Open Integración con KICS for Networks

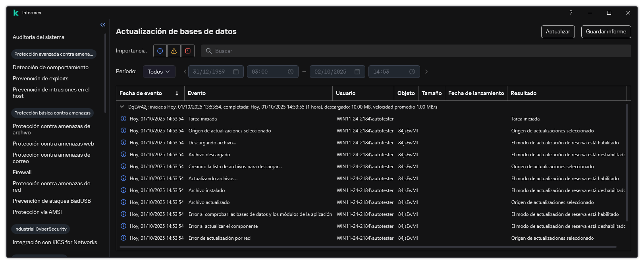point(55,242)
